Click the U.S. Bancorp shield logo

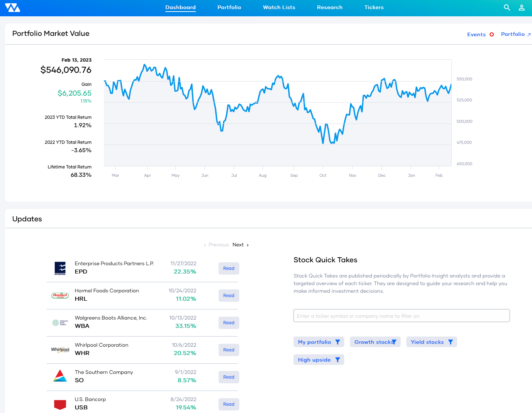pos(60,404)
